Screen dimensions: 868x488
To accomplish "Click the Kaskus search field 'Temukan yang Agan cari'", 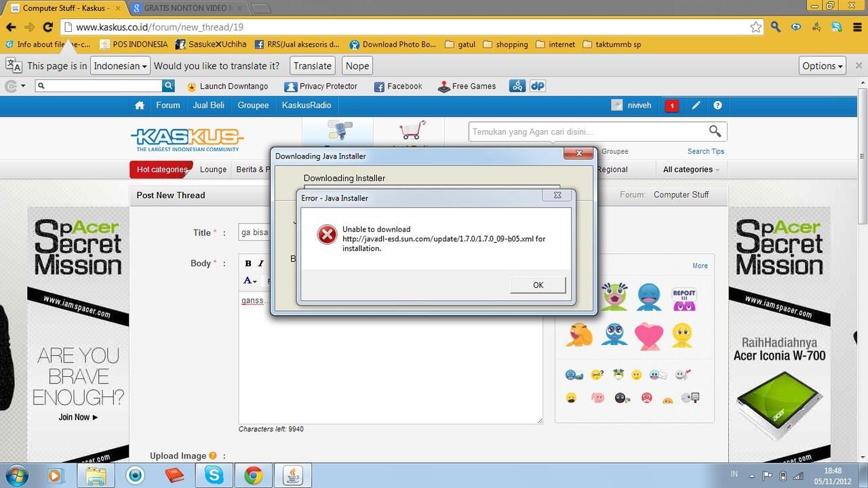I will coord(587,131).
